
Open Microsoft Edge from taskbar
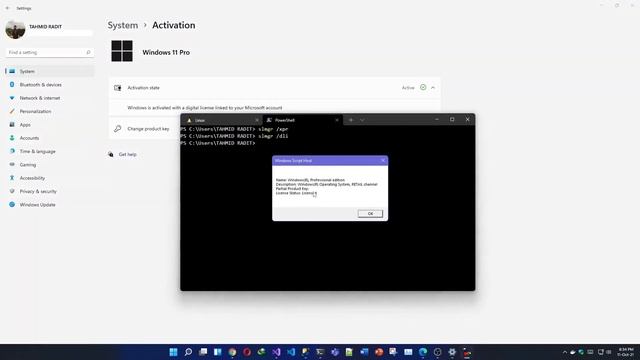(x=423, y=352)
